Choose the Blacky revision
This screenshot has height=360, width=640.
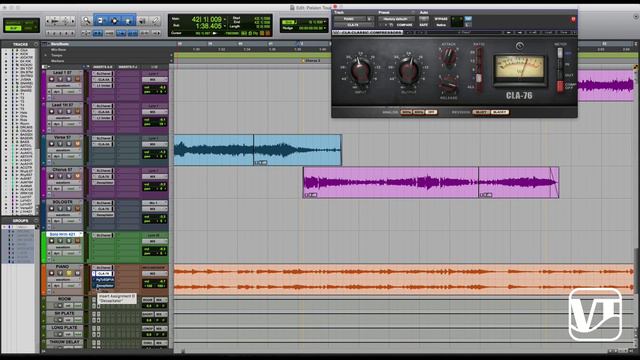pyautogui.click(x=500, y=112)
